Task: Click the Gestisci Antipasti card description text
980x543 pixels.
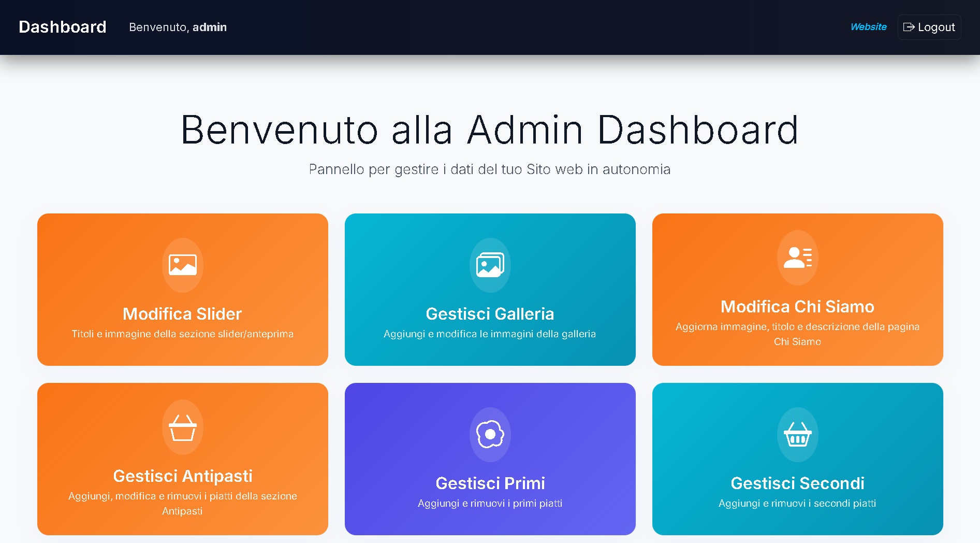Action: (x=182, y=503)
